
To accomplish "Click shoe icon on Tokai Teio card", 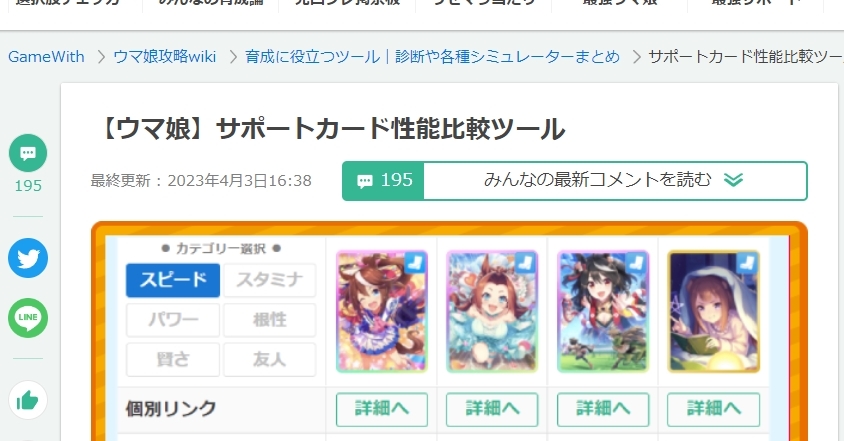I will point(415,263).
